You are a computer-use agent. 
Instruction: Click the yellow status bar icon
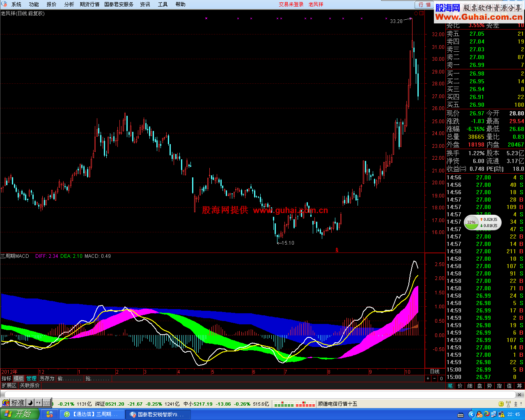(501, 404)
